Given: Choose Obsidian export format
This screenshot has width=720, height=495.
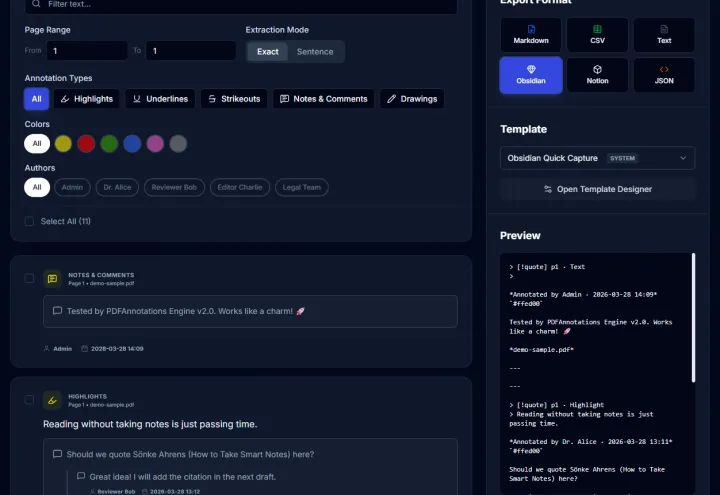Looking at the screenshot, I should pos(531,75).
